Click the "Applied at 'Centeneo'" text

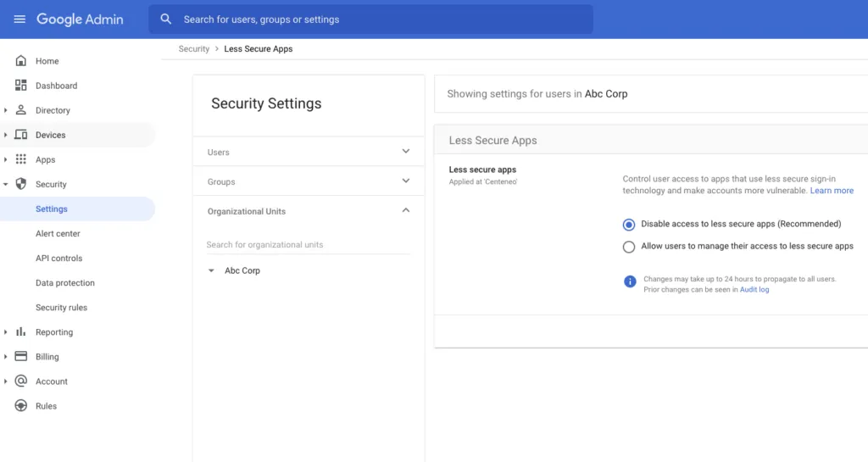pyautogui.click(x=482, y=181)
